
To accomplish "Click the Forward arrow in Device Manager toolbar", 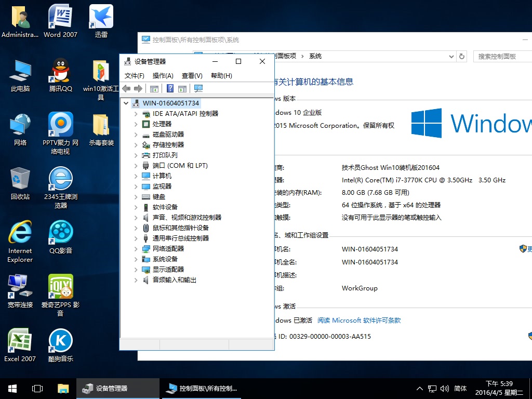I will tap(138, 88).
